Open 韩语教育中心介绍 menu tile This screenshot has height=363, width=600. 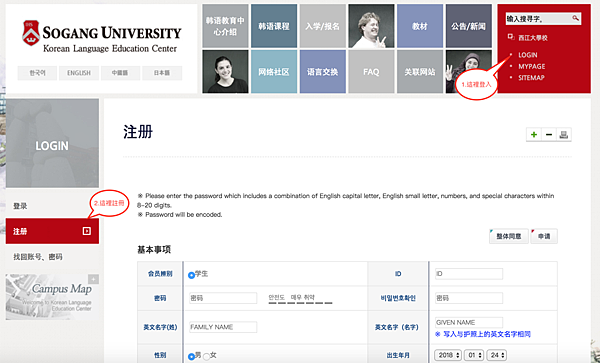click(x=225, y=26)
